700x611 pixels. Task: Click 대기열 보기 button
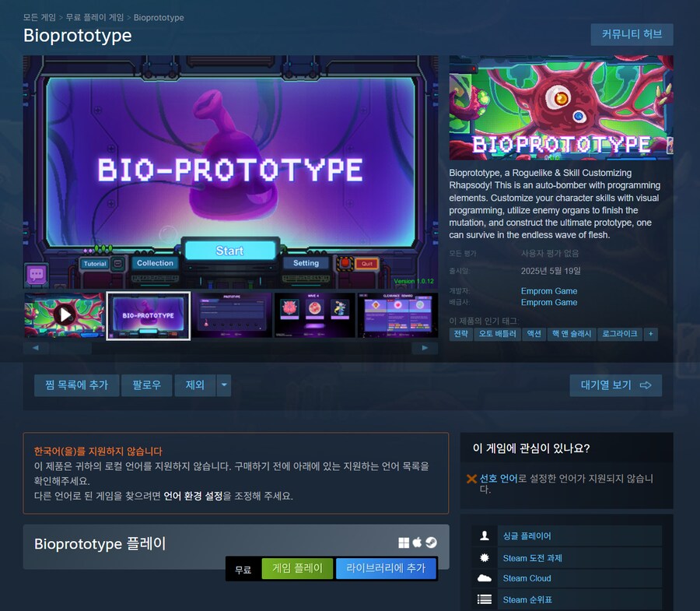[x=616, y=385]
